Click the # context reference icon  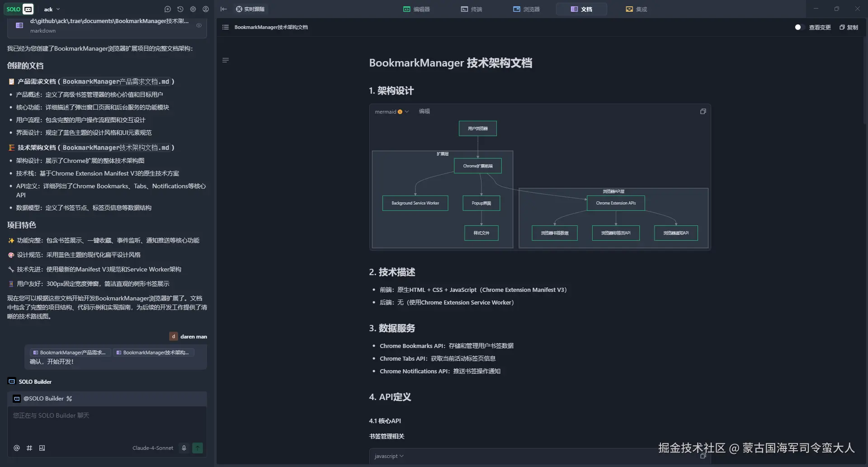29,448
